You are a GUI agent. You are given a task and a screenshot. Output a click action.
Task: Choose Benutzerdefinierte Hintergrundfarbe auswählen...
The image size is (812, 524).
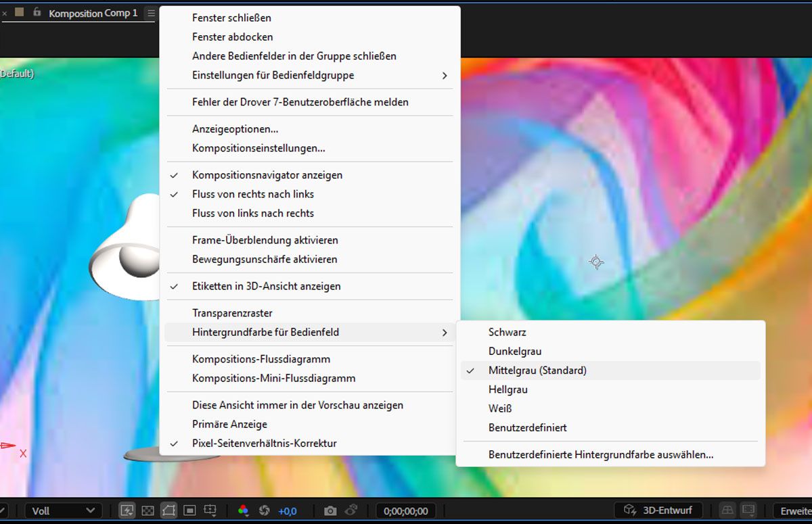pos(610,454)
